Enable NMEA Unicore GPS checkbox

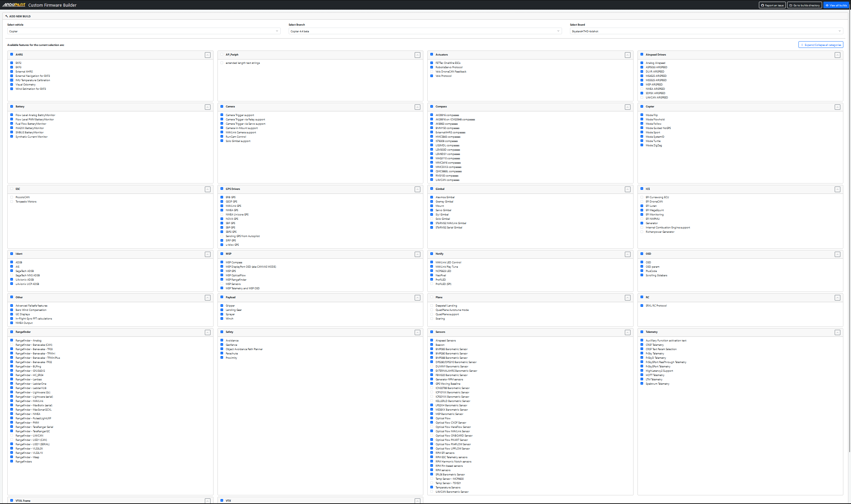click(222, 215)
